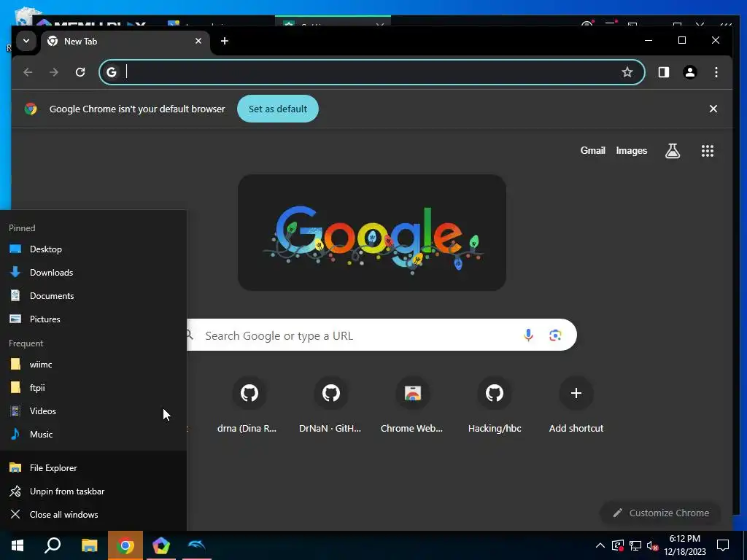Viewport: 747px width, 560px height.
Task: Bookmark this tab with the star icon
Action: tap(627, 72)
